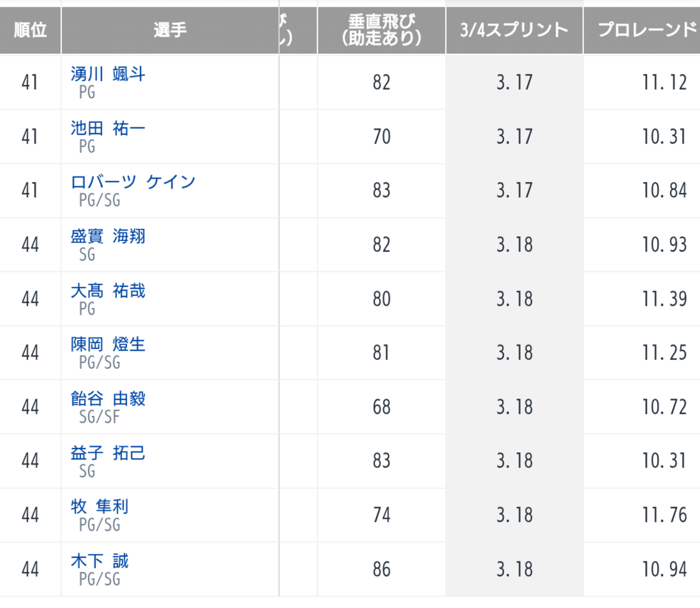Viewport: 700px width, 608px height.
Task: Open 益子 拓己 player profile
Action: 108,453
